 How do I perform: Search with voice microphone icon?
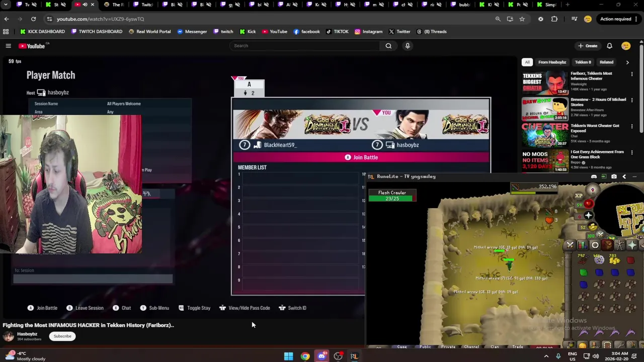click(x=408, y=46)
